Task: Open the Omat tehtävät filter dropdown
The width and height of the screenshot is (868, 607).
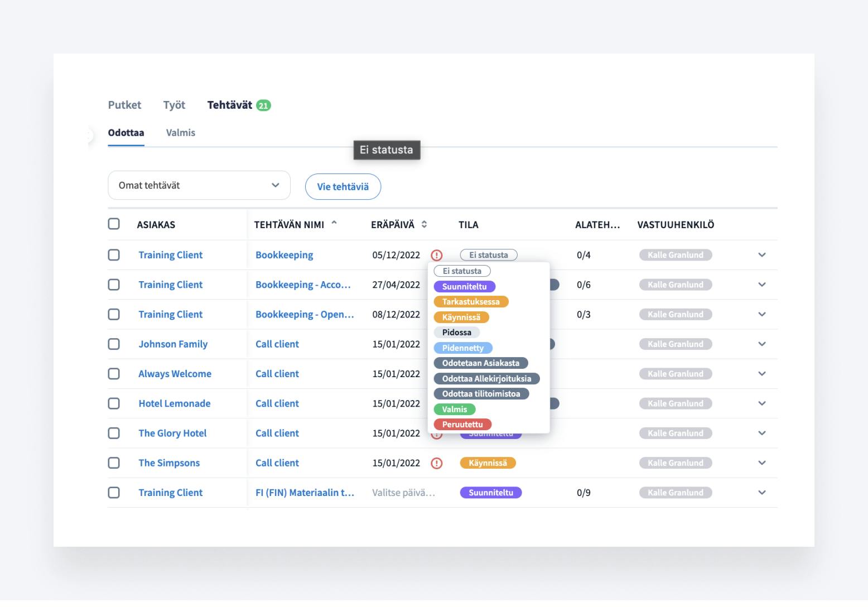Action: click(199, 185)
